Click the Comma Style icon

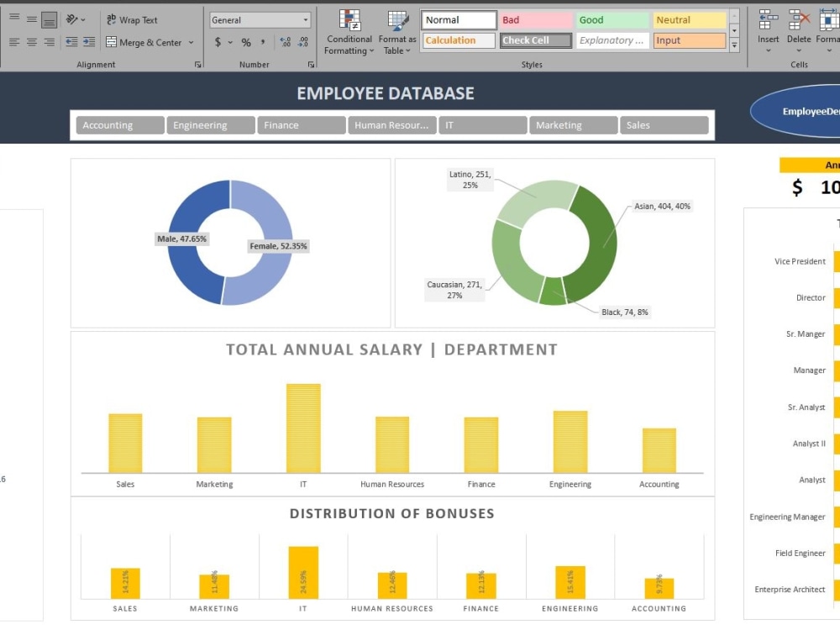pos(263,39)
